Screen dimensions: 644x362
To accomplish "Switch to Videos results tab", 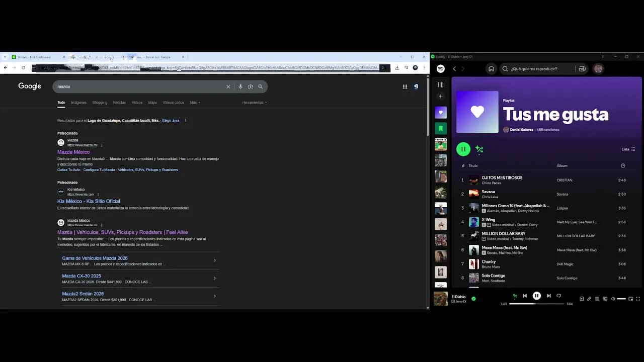I will (x=137, y=103).
